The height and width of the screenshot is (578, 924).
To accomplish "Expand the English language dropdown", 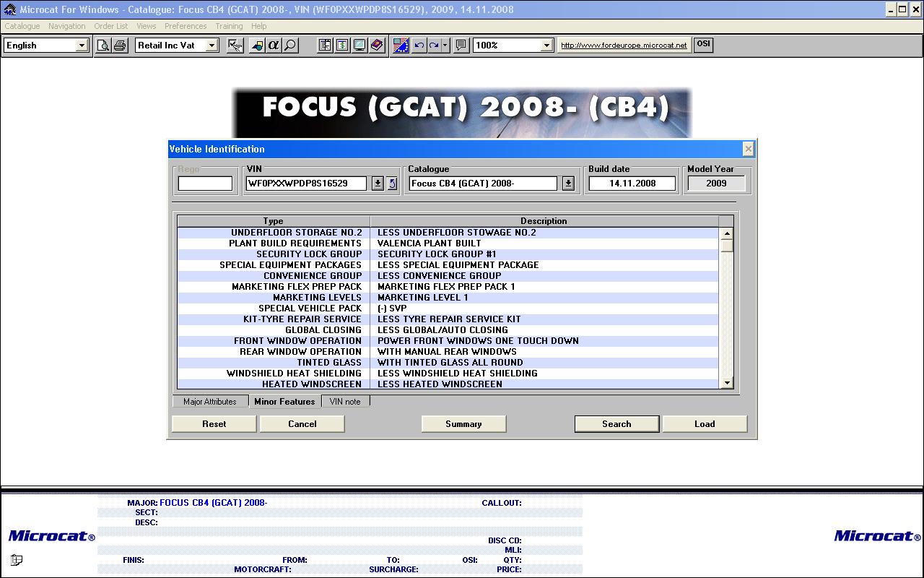I will click(82, 45).
